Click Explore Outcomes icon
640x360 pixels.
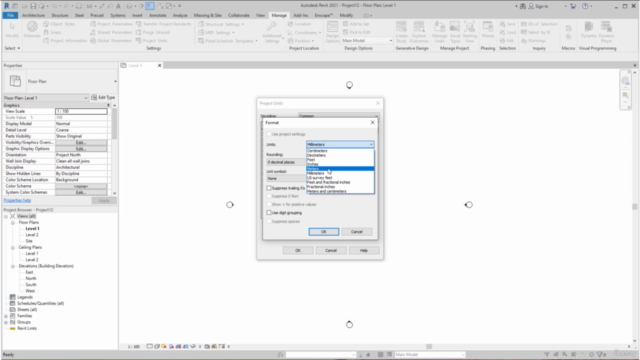point(419,32)
